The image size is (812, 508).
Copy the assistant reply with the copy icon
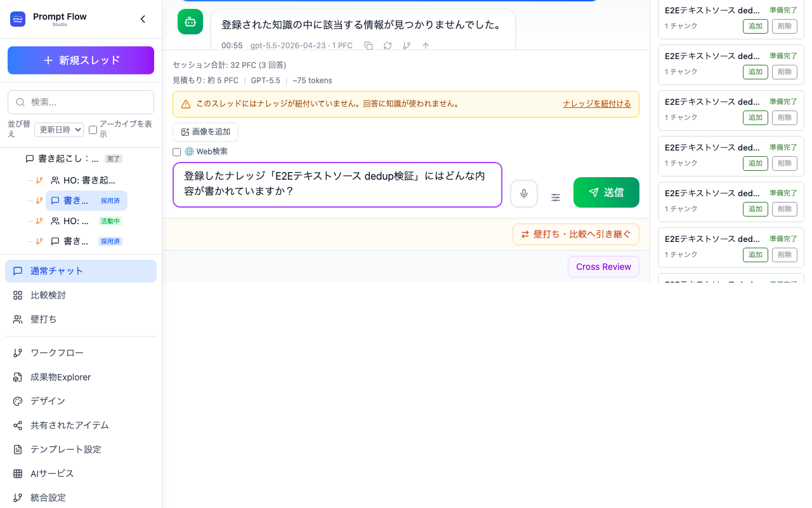tap(369, 46)
